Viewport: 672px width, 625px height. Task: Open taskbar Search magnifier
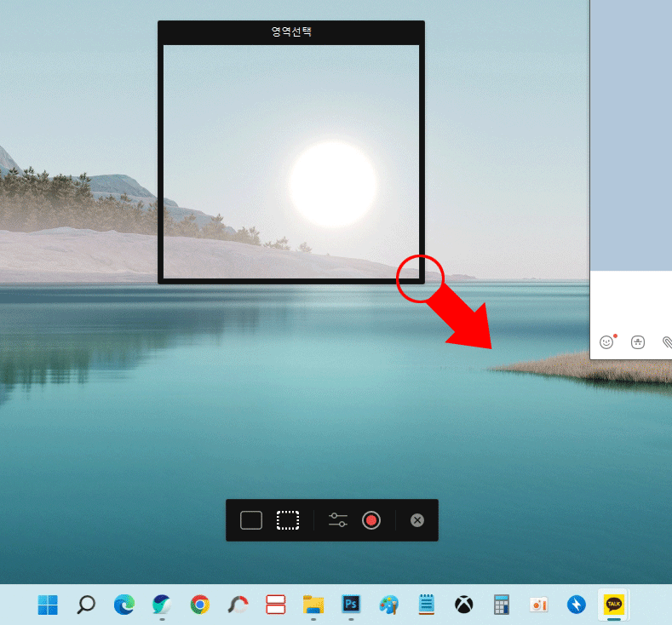click(x=86, y=605)
